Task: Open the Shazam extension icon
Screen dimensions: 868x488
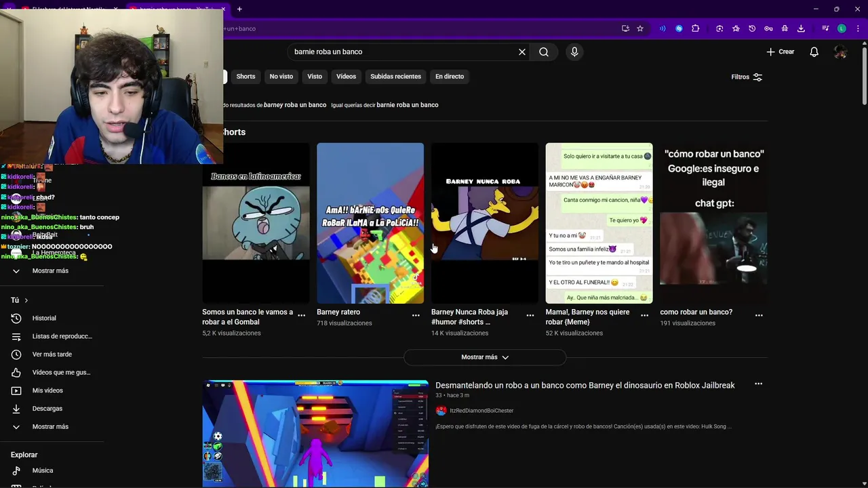Action: tap(679, 28)
